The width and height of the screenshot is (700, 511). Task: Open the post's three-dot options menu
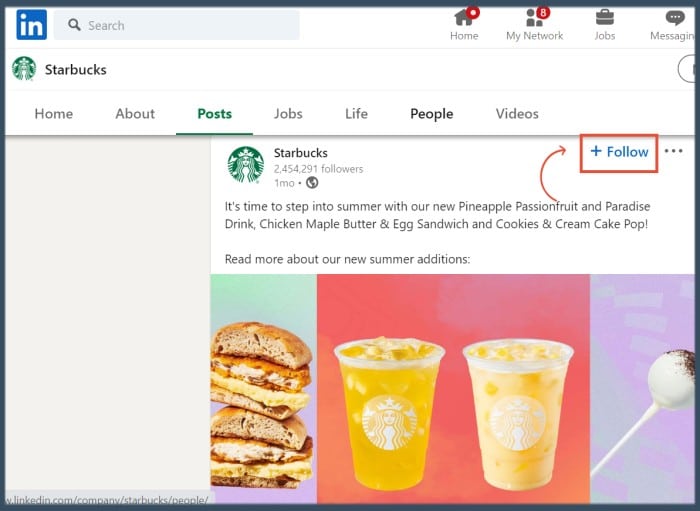coord(673,151)
